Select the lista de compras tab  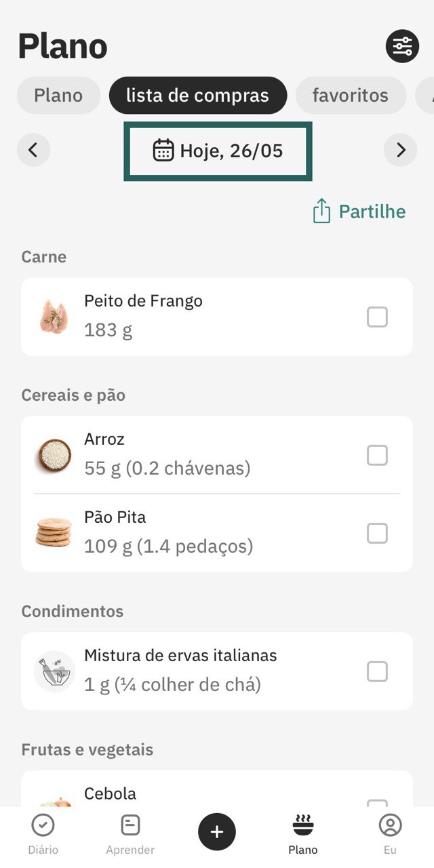(x=198, y=96)
